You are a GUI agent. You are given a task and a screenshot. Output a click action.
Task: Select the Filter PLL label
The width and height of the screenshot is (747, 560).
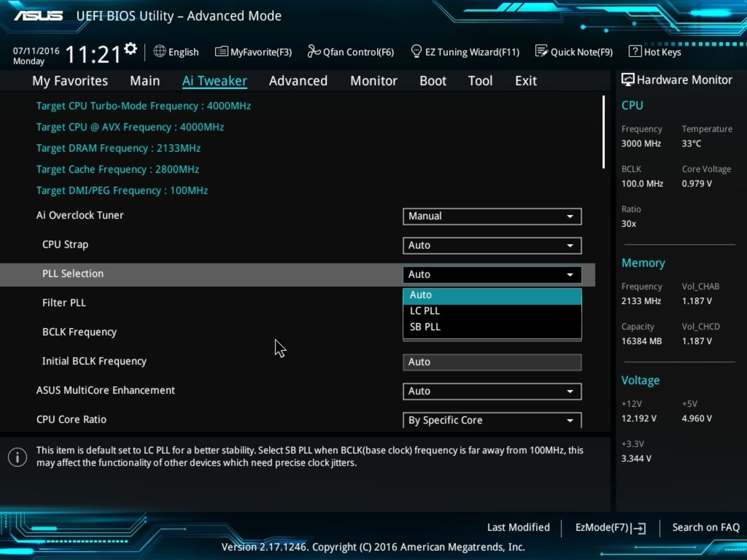[x=64, y=303]
